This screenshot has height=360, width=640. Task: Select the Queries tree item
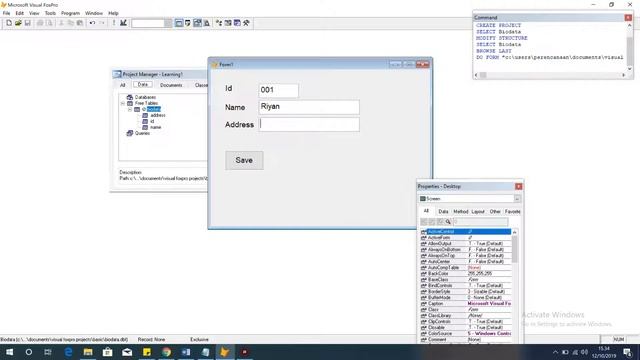(x=142, y=133)
